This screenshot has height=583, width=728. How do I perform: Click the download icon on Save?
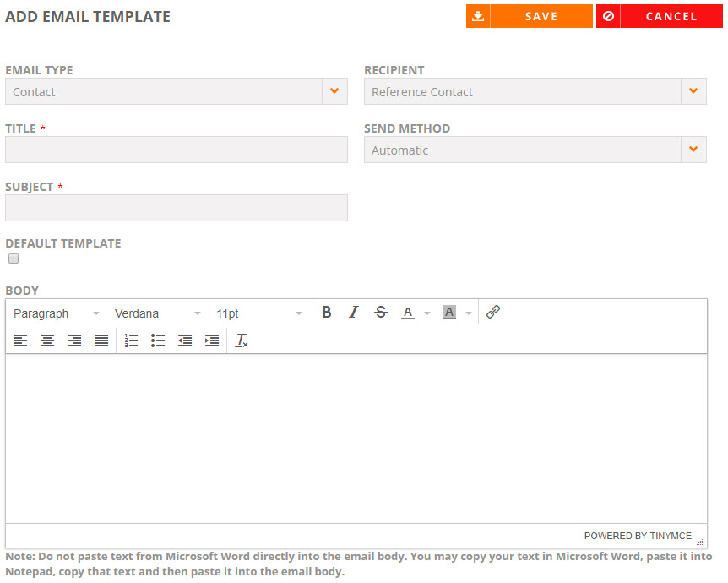[478, 16]
